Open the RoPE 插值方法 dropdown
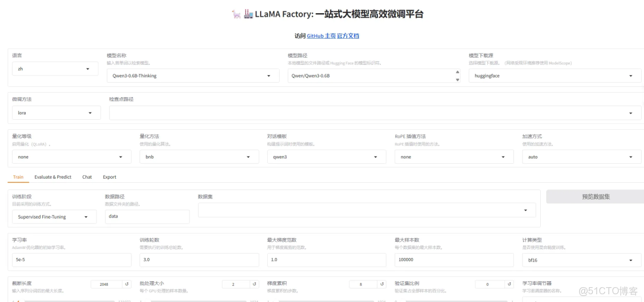Image resolution: width=644 pixels, height=302 pixels. [454, 157]
